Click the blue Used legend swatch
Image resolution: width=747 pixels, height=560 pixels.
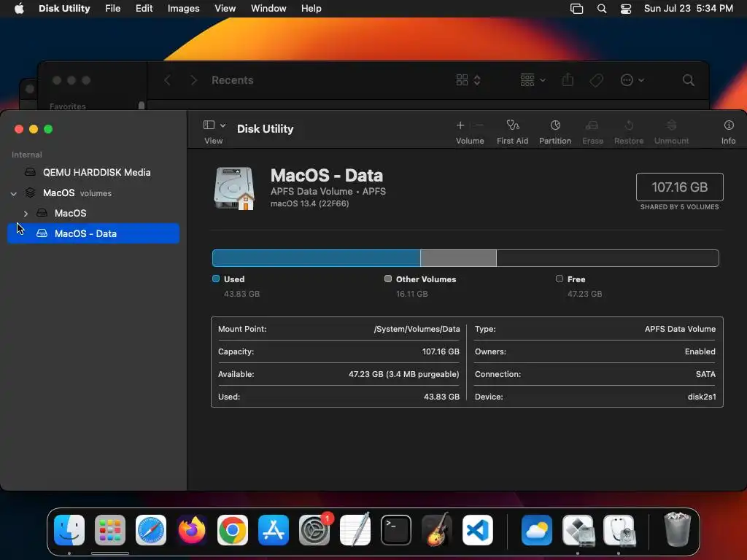216,279
